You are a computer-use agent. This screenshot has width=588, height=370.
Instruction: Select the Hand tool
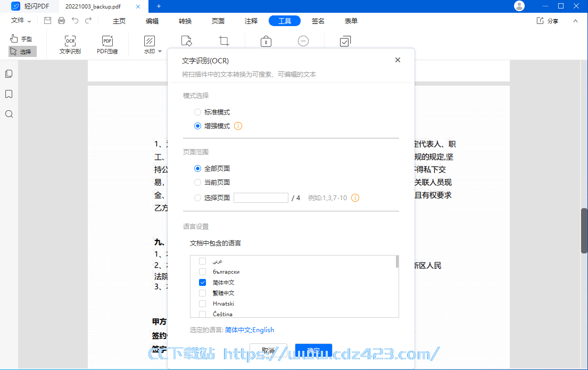point(21,39)
